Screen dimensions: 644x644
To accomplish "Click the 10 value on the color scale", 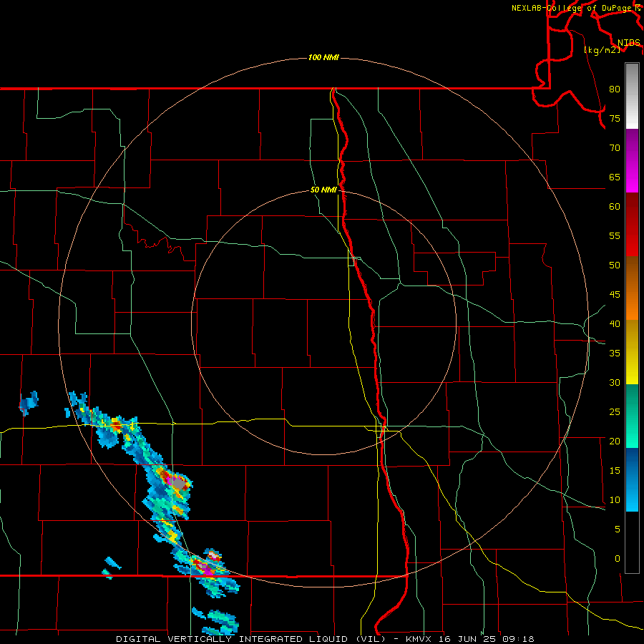I will tap(615, 500).
